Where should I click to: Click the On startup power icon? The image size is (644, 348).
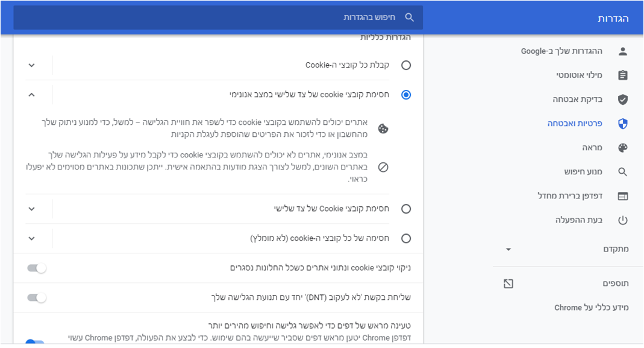[623, 220]
